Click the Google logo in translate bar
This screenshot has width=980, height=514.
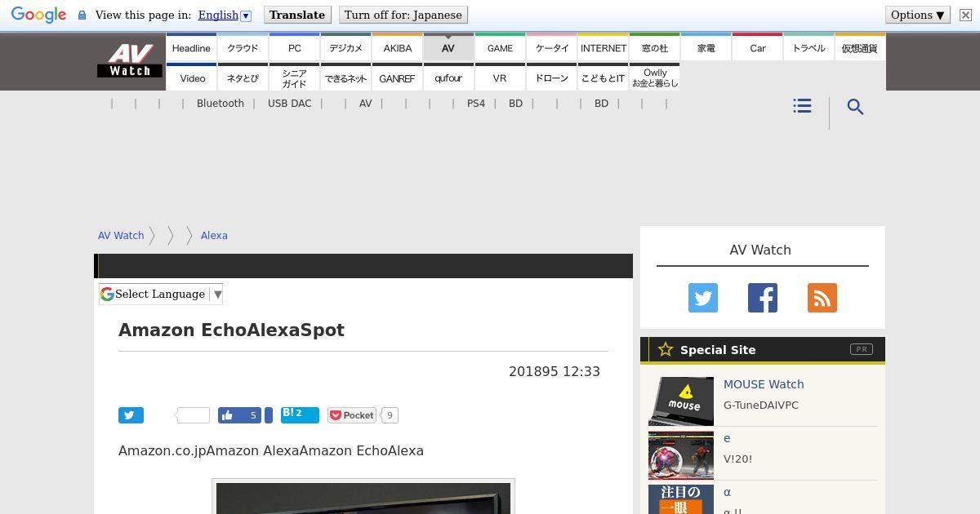38,16
